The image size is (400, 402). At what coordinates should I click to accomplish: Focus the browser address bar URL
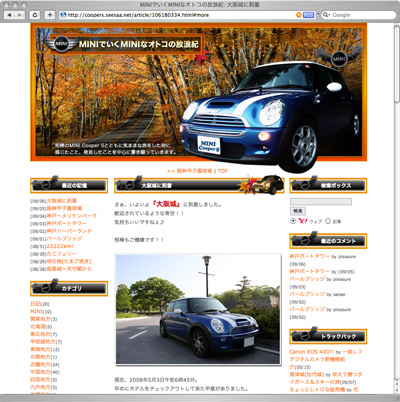[138, 15]
